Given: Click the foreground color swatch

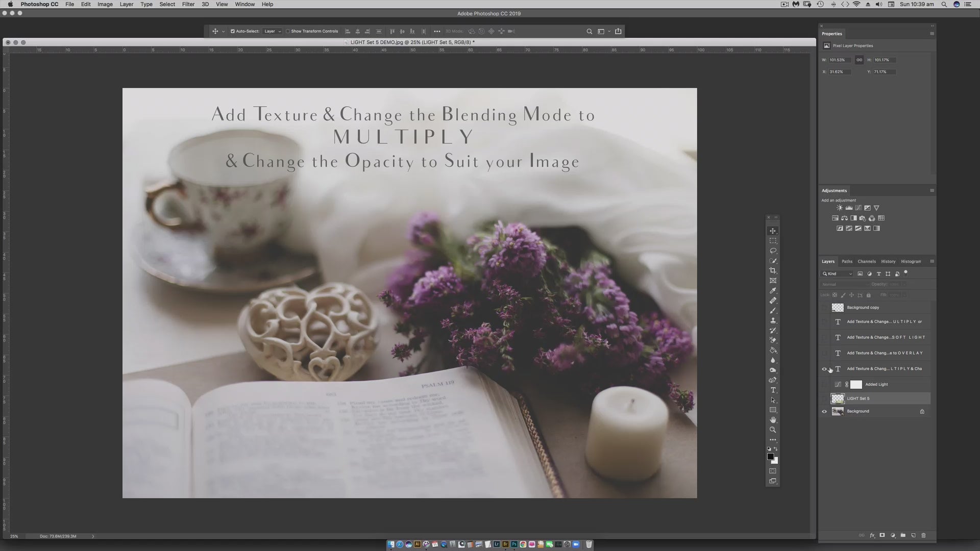Looking at the screenshot, I should click(x=770, y=457).
